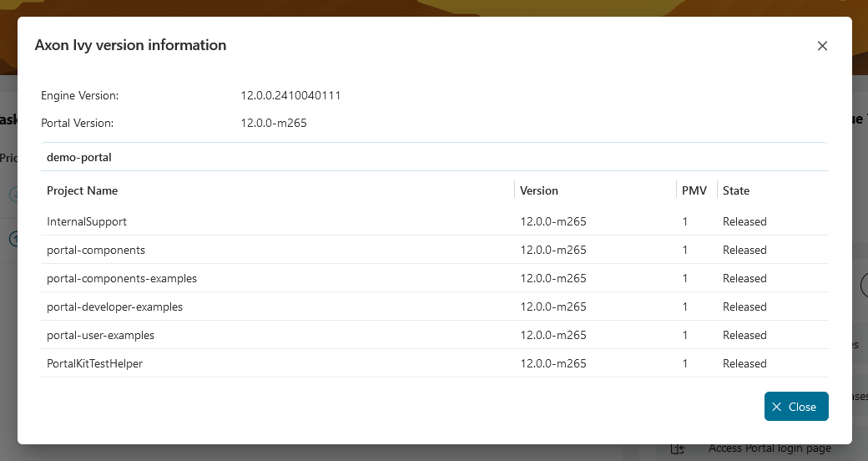Select the Released state in the PortalKitTestHelper row
Screen dimensions: 868x461
click(x=744, y=363)
